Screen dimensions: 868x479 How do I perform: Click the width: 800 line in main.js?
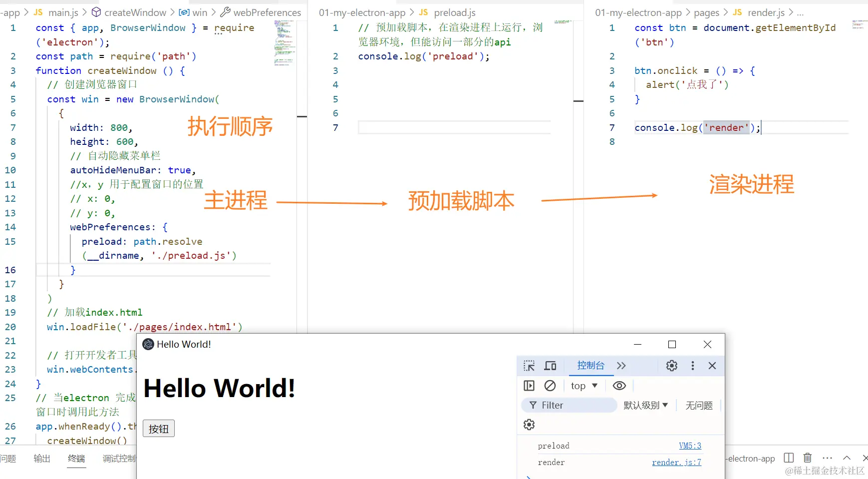pos(101,128)
